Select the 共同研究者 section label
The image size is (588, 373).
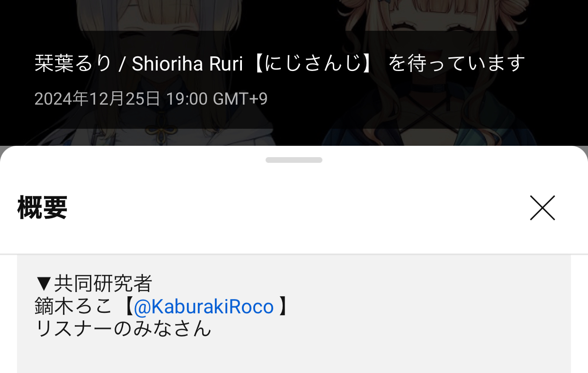tap(103, 284)
